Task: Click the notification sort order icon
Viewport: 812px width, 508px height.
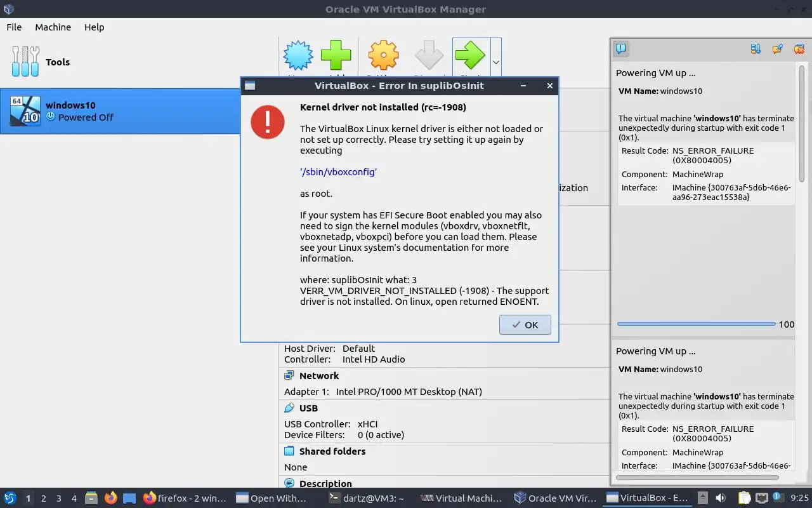Action: tap(756, 48)
